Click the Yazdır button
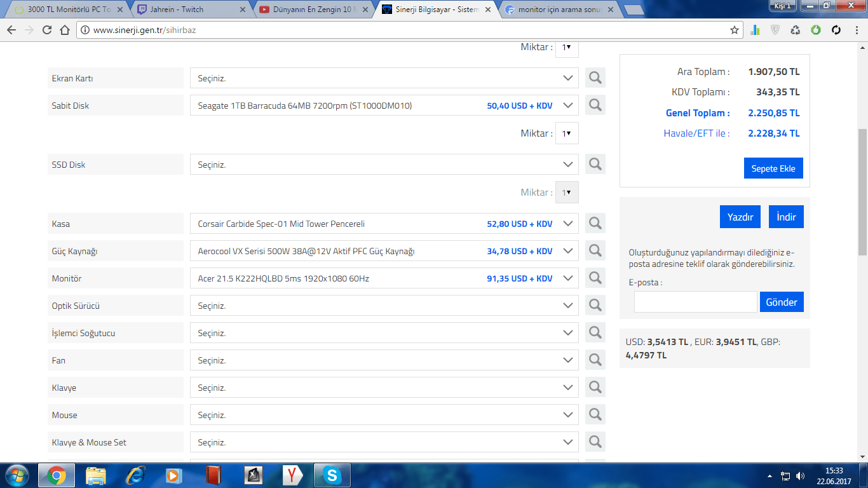The width and height of the screenshot is (868, 488). [740, 217]
